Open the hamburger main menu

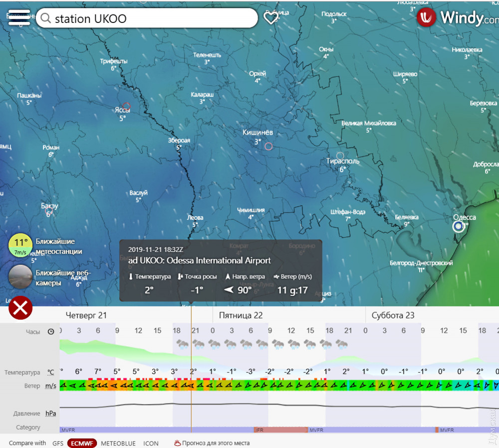point(19,17)
